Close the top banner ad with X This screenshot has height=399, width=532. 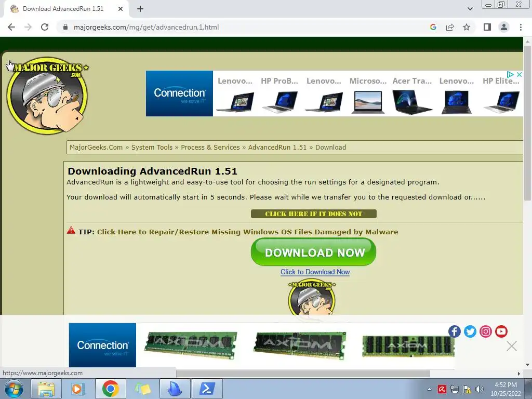pos(519,74)
